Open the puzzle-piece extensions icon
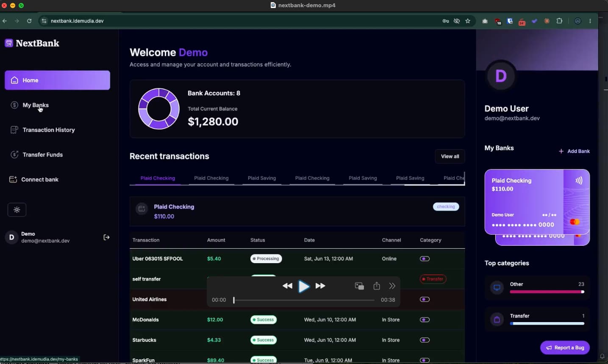 click(559, 21)
